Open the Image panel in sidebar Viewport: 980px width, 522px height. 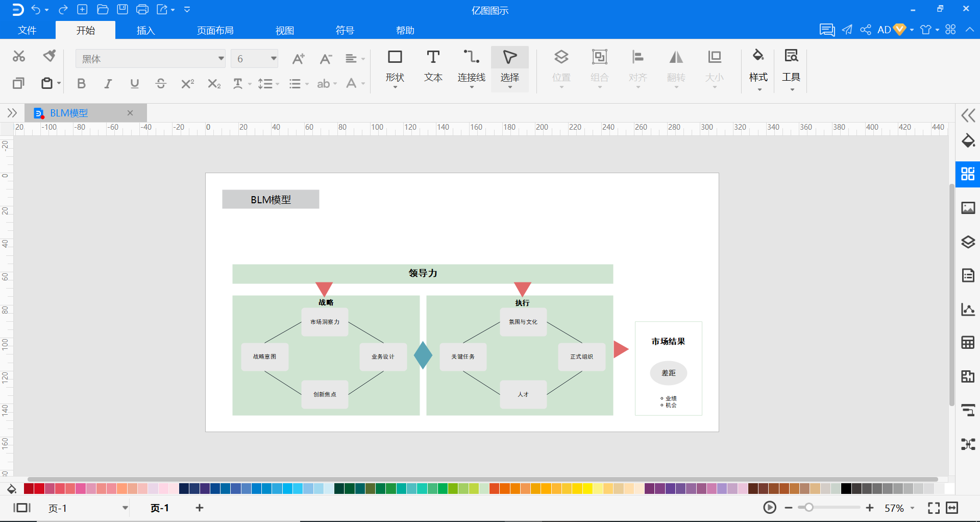(968, 208)
